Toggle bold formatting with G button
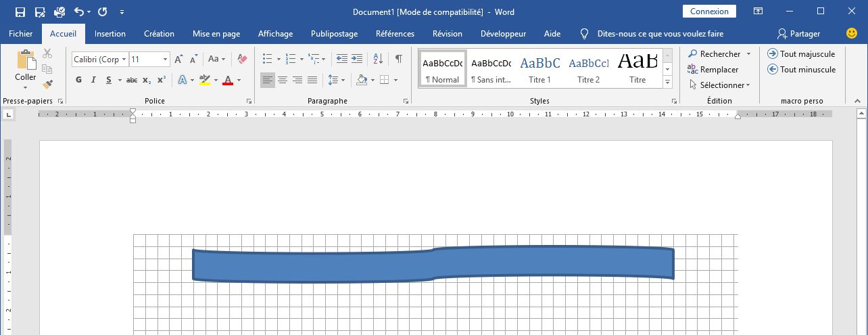868x335 pixels. (x=78, y=80)
